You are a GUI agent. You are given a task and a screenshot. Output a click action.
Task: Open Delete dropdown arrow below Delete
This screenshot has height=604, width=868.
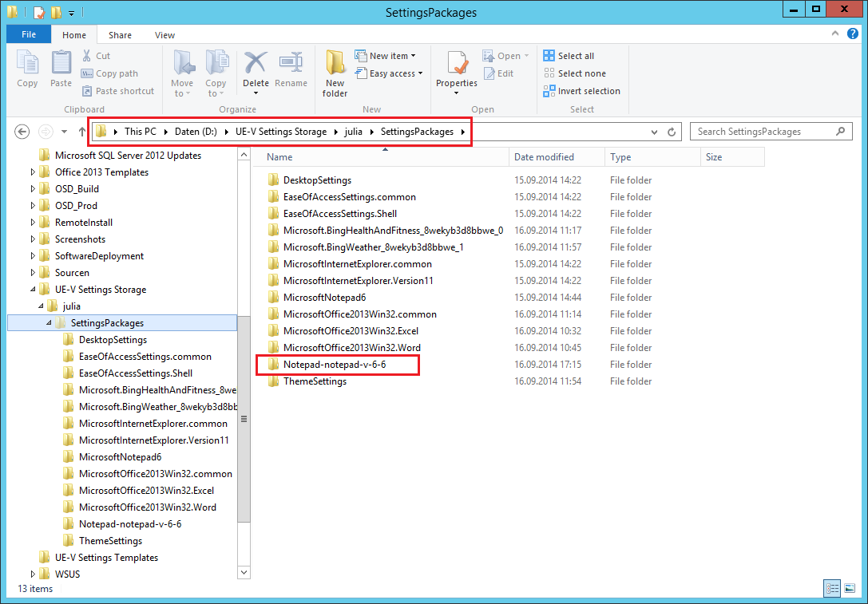256,93
